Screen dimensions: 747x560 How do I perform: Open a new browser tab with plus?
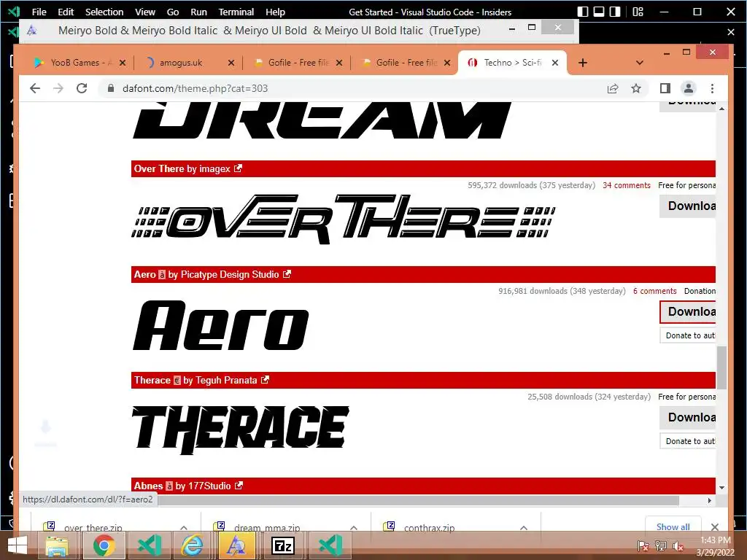[x=583, y=63]
